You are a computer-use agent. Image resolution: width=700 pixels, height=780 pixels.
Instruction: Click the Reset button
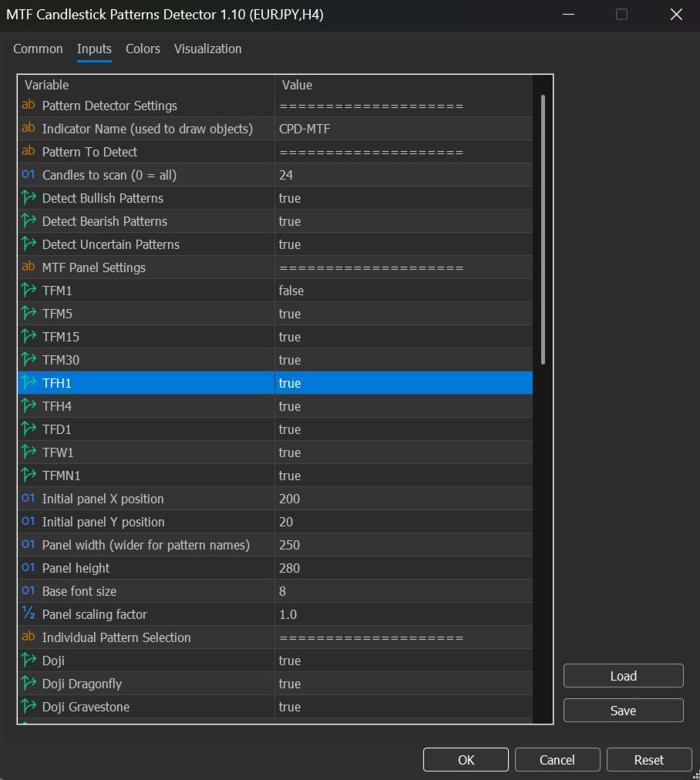tap(648, 760)
